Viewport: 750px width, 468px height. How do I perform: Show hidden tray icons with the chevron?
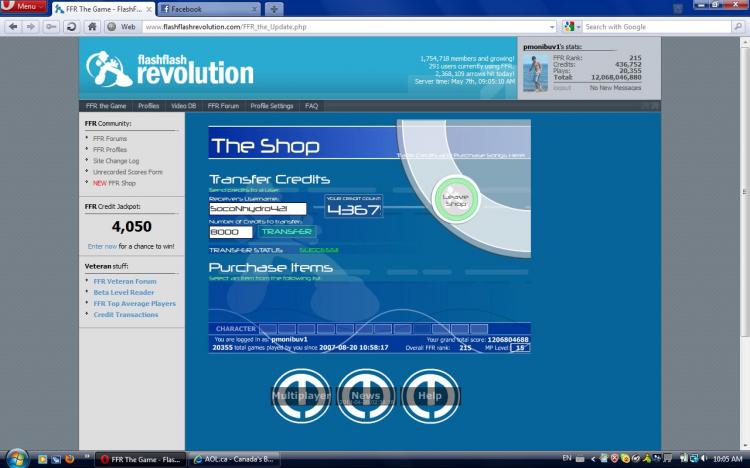(593, 459)
